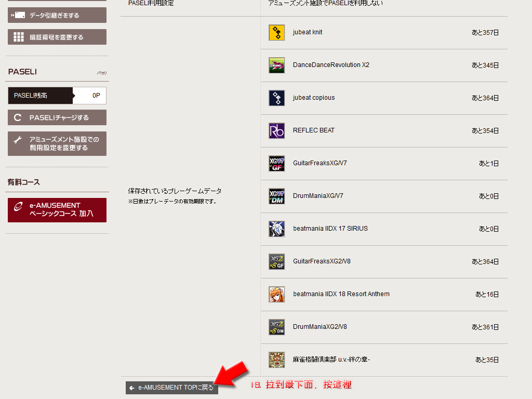Select the beatmania IIDX 17 SIRIUS text
This screenshot has width=532, height=399.
pos(330,229)
